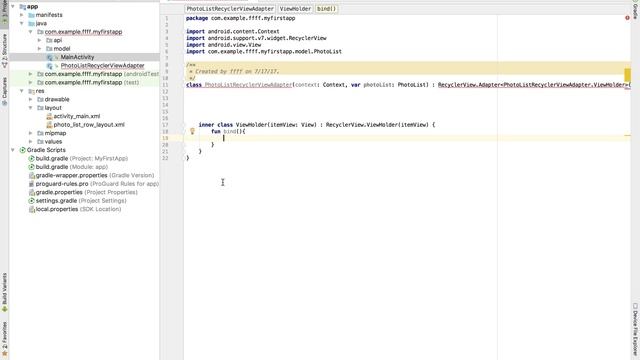
Task: Collapse the Gradle Scripts node
Action: tap(13, 150)
